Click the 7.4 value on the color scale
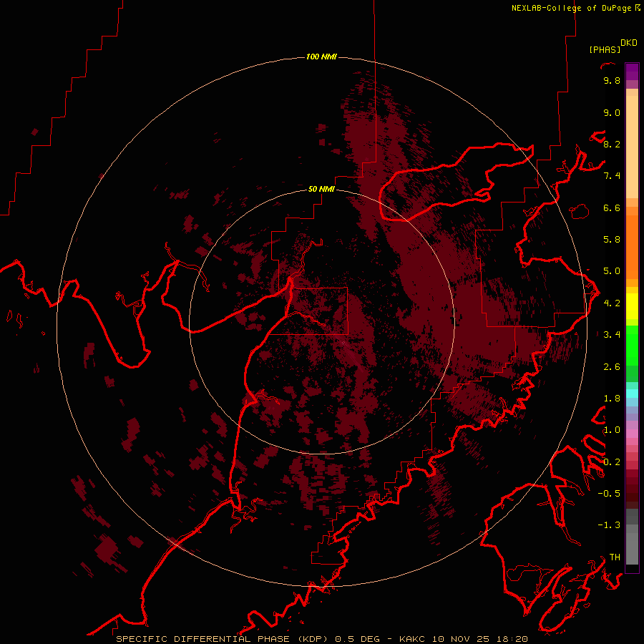This screenshot has width=644, height=644. 612,176
